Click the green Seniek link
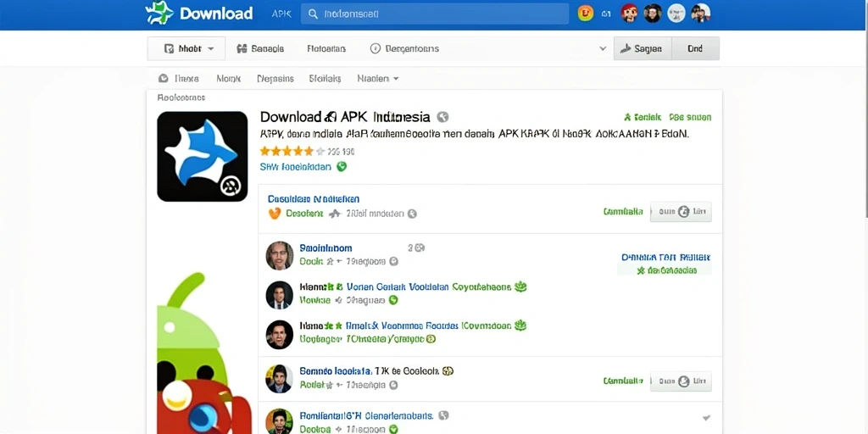 (643, 117)
